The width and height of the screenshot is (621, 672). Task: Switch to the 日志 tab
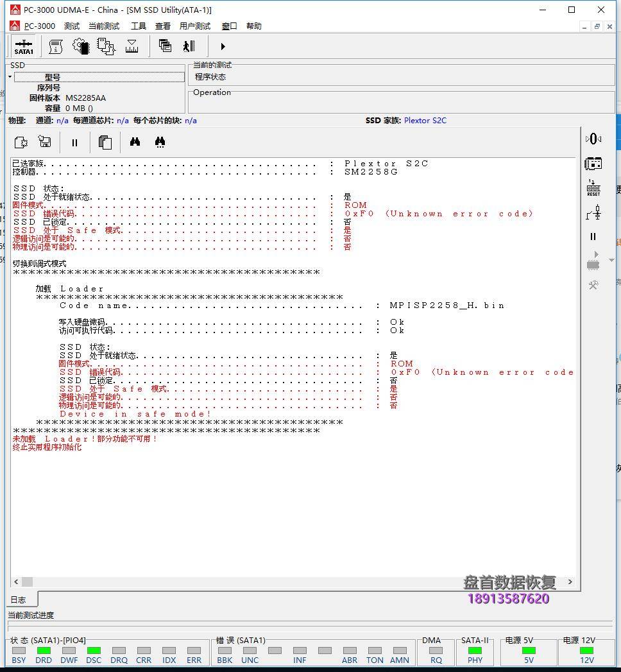pos(19,599)
